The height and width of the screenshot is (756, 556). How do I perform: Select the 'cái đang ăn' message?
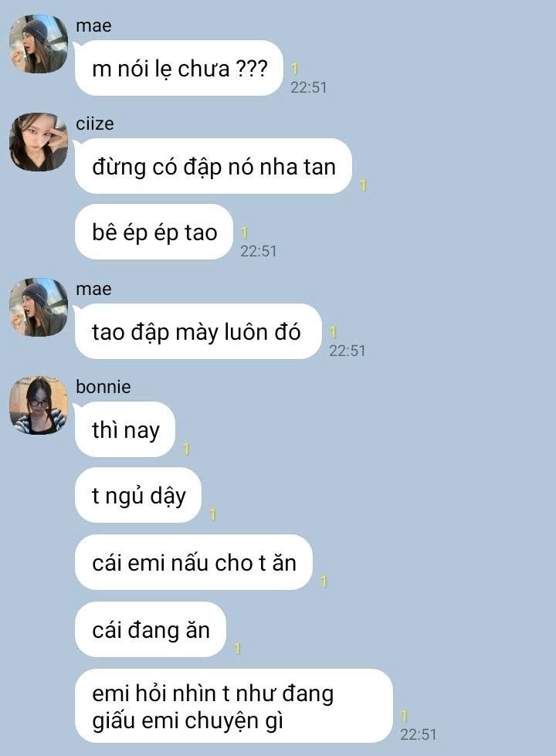pos(151,629)
